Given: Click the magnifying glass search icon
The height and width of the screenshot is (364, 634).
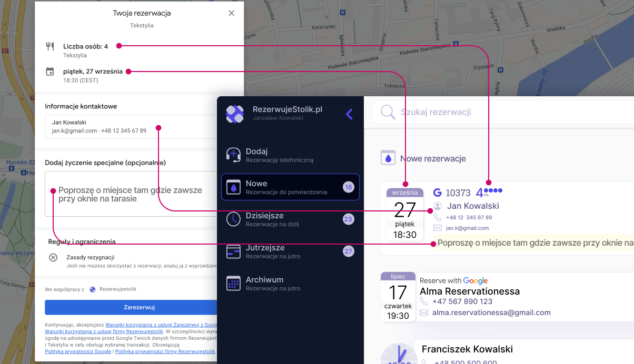Looking at the screenshot, I should coord(388,112).
